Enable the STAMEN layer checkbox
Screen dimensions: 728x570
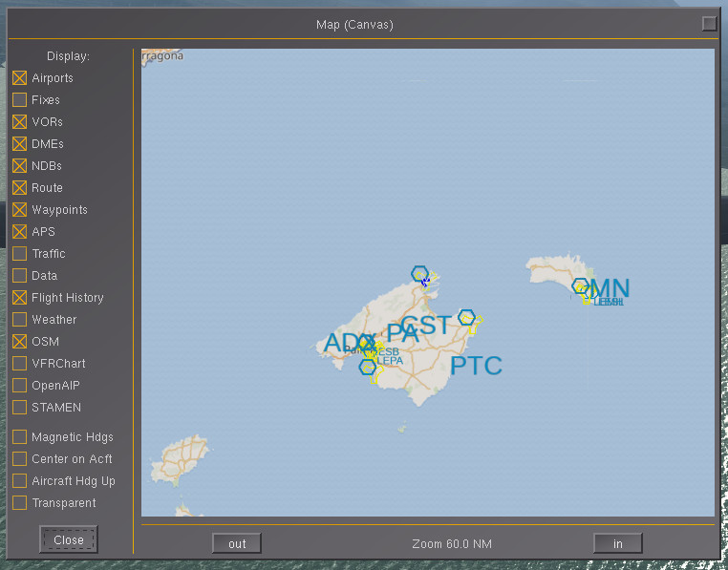[19, 407]
